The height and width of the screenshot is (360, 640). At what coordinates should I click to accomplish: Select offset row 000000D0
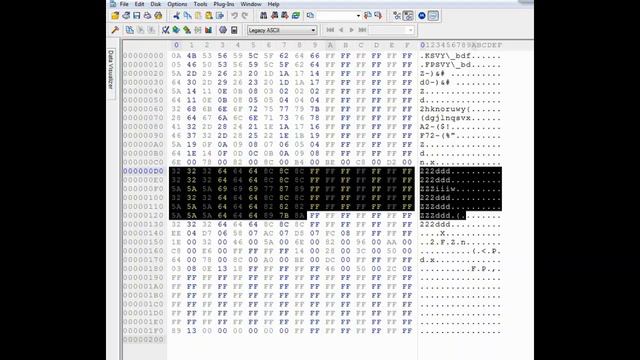143,171
